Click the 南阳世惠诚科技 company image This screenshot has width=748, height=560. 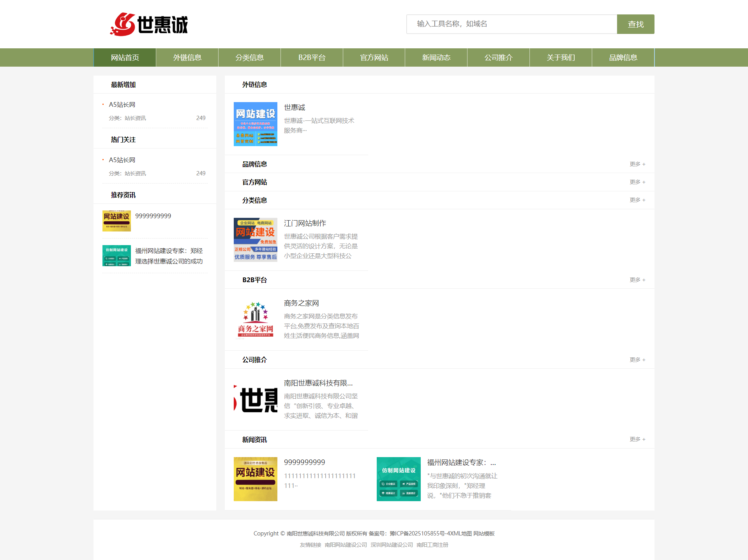point(255,400)
